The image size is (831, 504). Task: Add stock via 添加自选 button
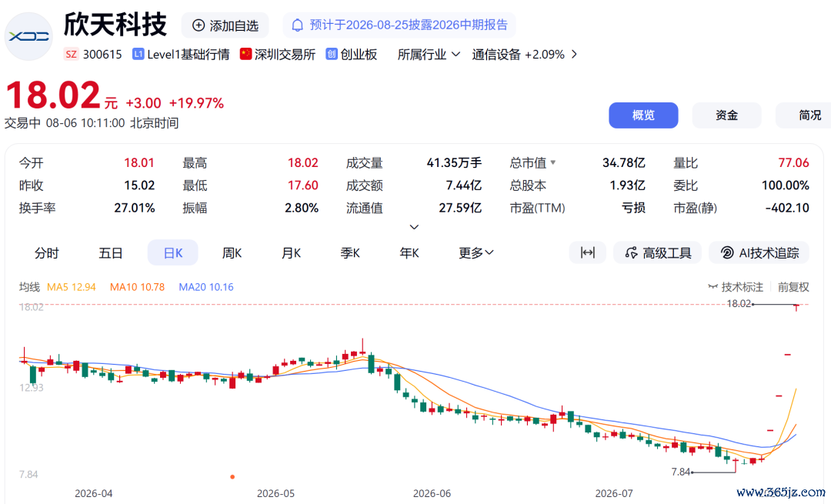point(225,25)
